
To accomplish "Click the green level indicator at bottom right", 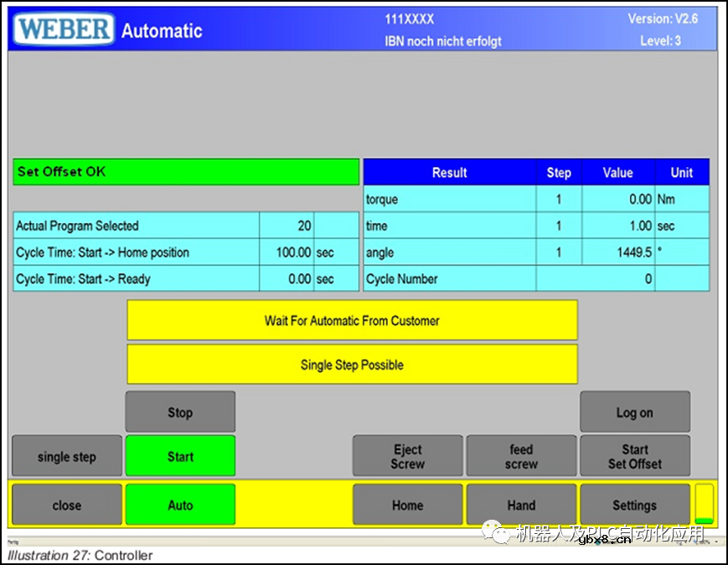I will pyautogui.click(x=704, y=505).
